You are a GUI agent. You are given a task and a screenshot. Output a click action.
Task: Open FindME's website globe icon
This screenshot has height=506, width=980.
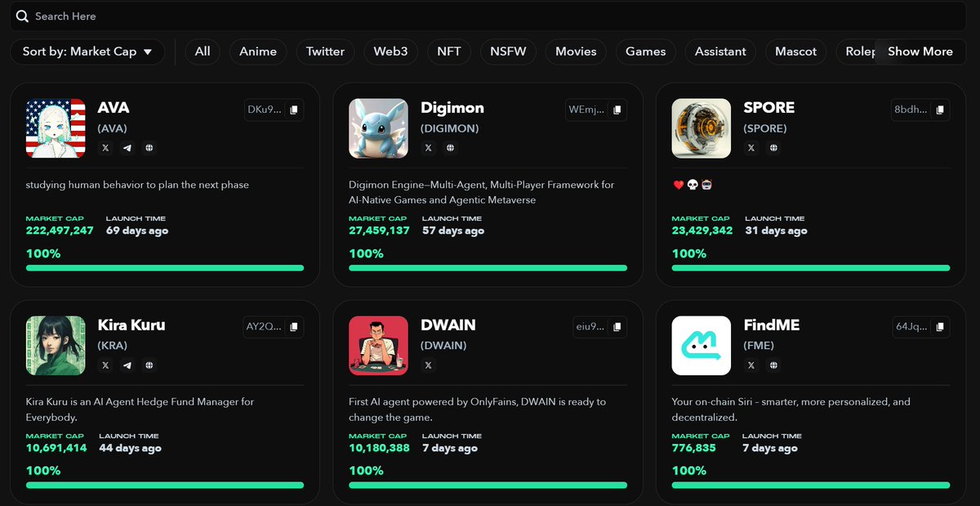[773, 365]
